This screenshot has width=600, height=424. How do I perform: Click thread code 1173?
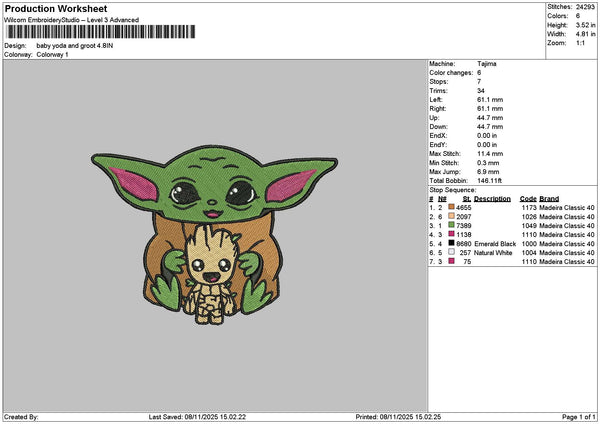(529, 208)
